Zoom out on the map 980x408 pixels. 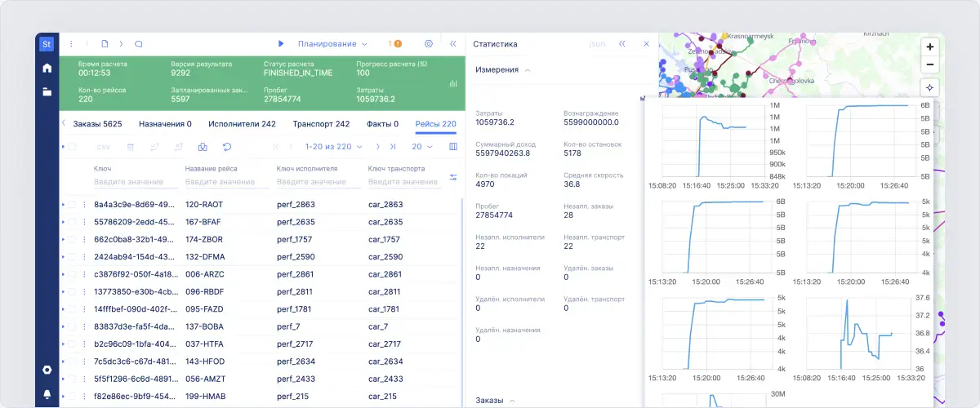click(x=929, y=64)
